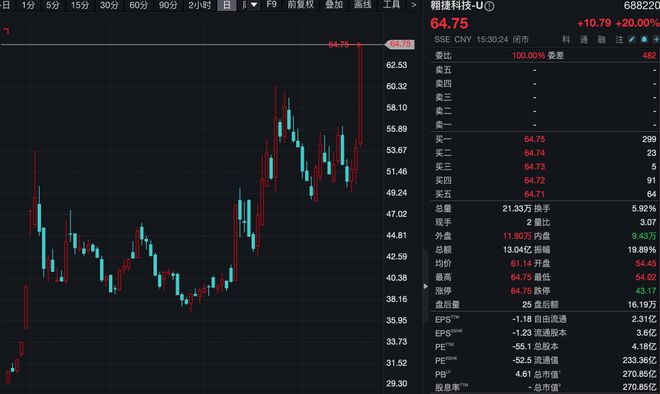This screenshot has height=394, width=660.
Task: Switch chart to 15分 period
Action: point(80,5)
